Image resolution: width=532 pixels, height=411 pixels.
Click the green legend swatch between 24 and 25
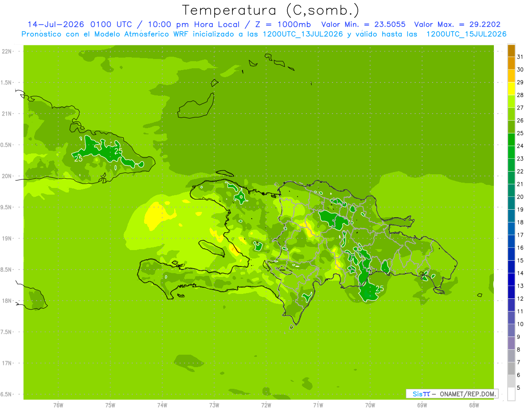[x=511, y=140]
